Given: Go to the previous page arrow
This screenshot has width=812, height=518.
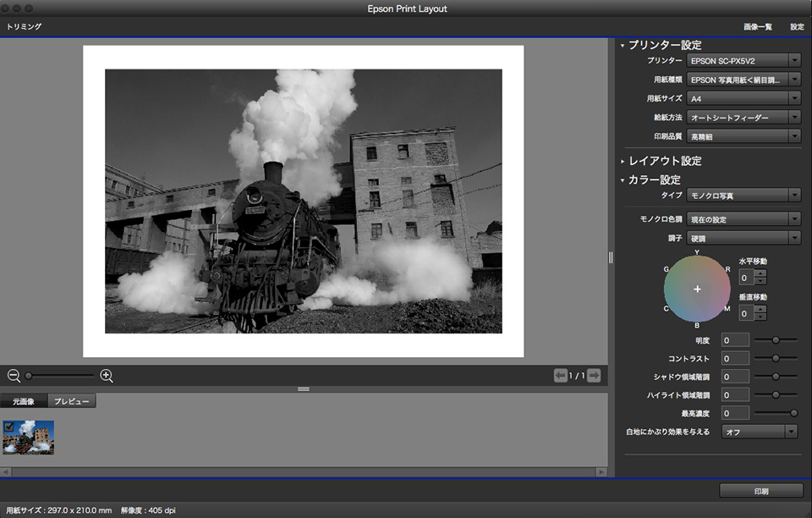Looking at the screenshot, I should 560,376.
